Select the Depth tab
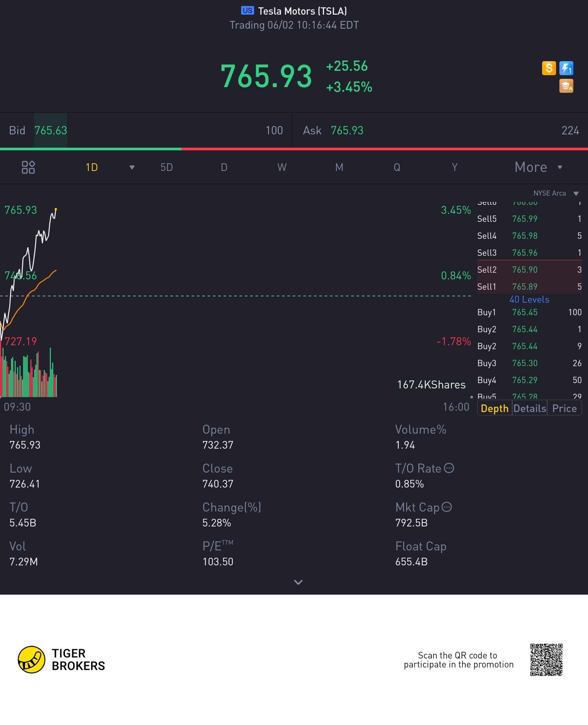The image size is (588, 725). (495, 408)
